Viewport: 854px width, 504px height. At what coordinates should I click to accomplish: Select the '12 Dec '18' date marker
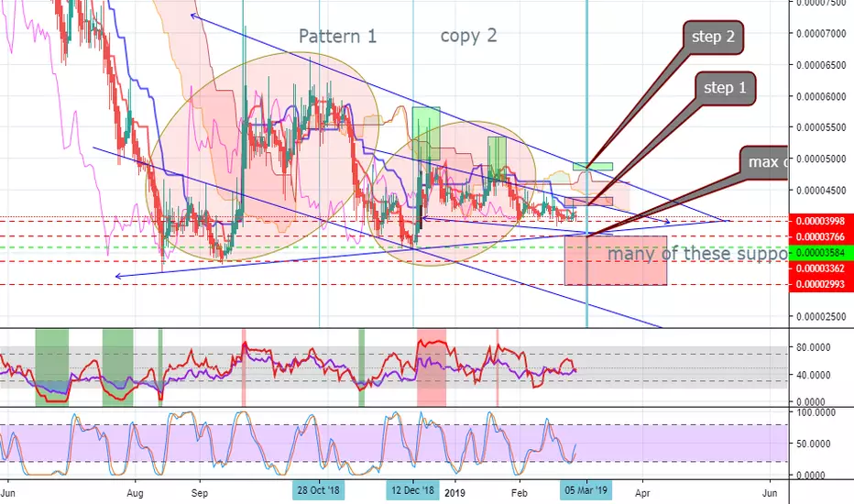pyautogui.click(x=413, y=490)
